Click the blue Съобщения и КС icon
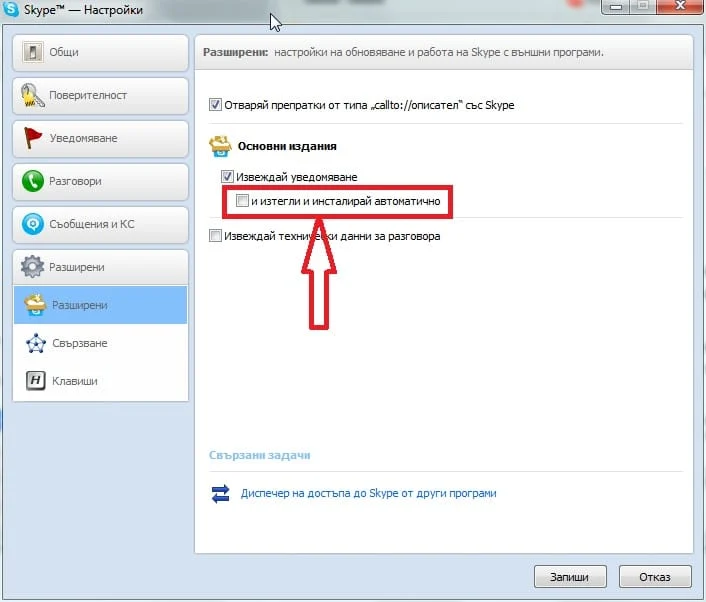Viewport: 706px width, 602px height. pyautogui.click(x=32, y=224)
